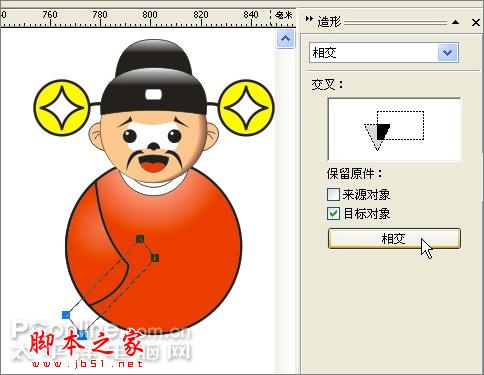The height and width of the screenshot is (375, 484).
Task: Open the 相交 shaping mode dropdown
Action: click(448, 52)
